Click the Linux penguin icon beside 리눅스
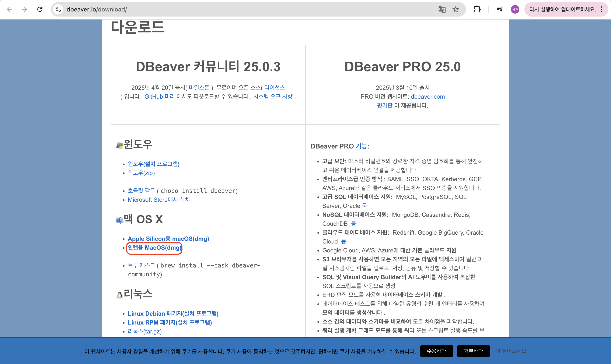Screen dimensions: 611x364 coord(119,295)
